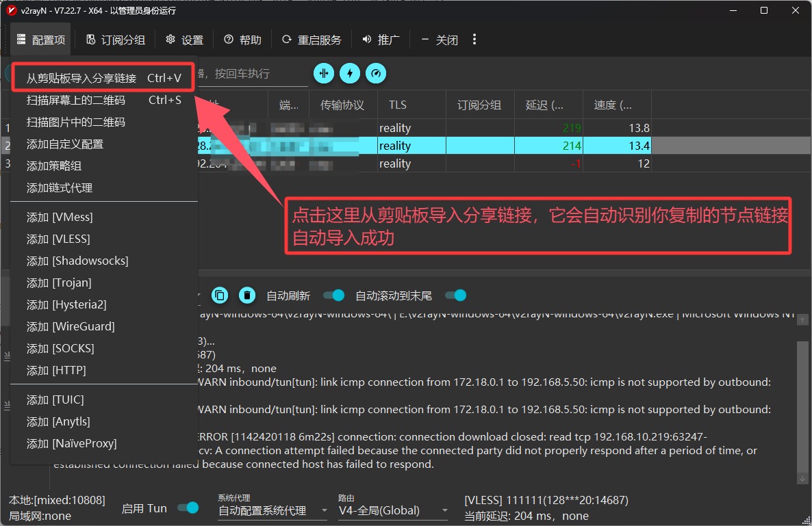
Task: Click the clear log trash icon
Action: (247, 295)
